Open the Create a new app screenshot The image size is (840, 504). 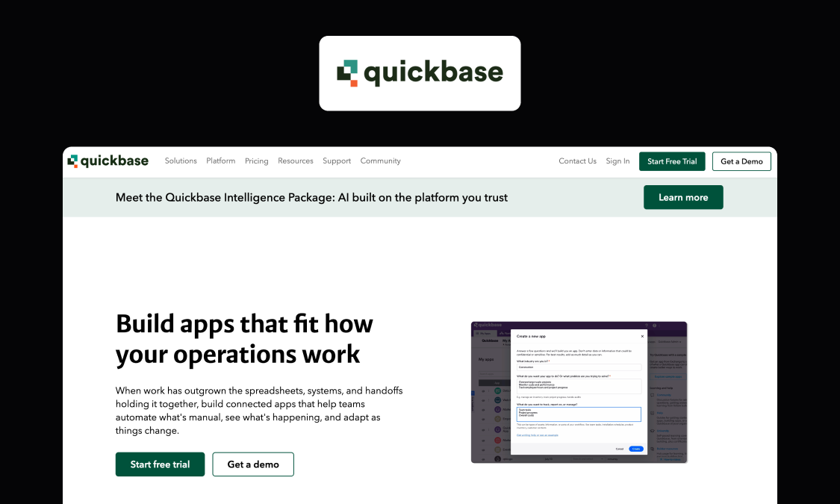point(579,392)
